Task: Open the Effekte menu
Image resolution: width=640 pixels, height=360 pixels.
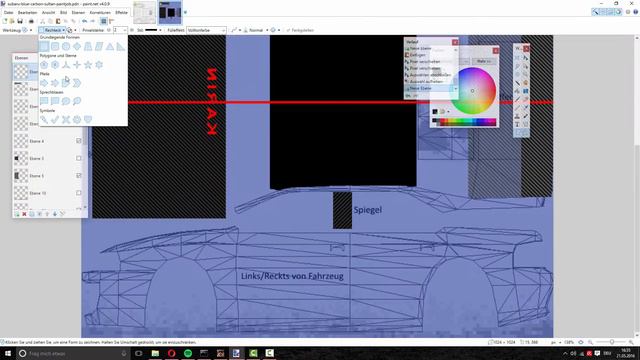Action: point(122,13)
